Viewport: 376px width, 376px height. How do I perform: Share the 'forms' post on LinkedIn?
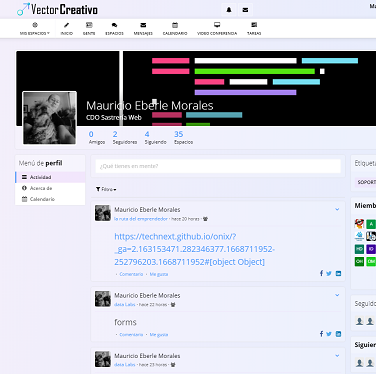(x=338, y=334)
